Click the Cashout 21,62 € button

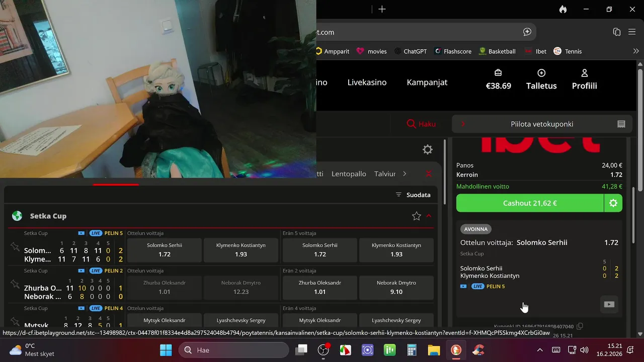(530, 203)
